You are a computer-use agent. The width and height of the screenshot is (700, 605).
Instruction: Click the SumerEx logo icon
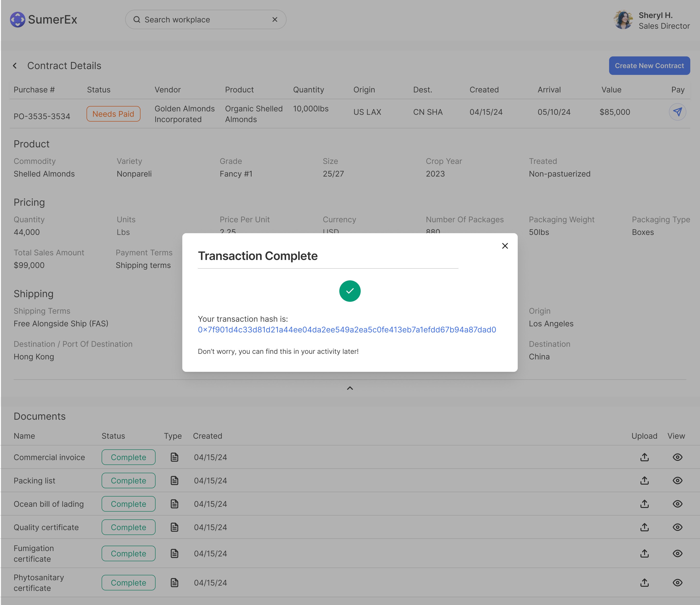tap(17, 20)
